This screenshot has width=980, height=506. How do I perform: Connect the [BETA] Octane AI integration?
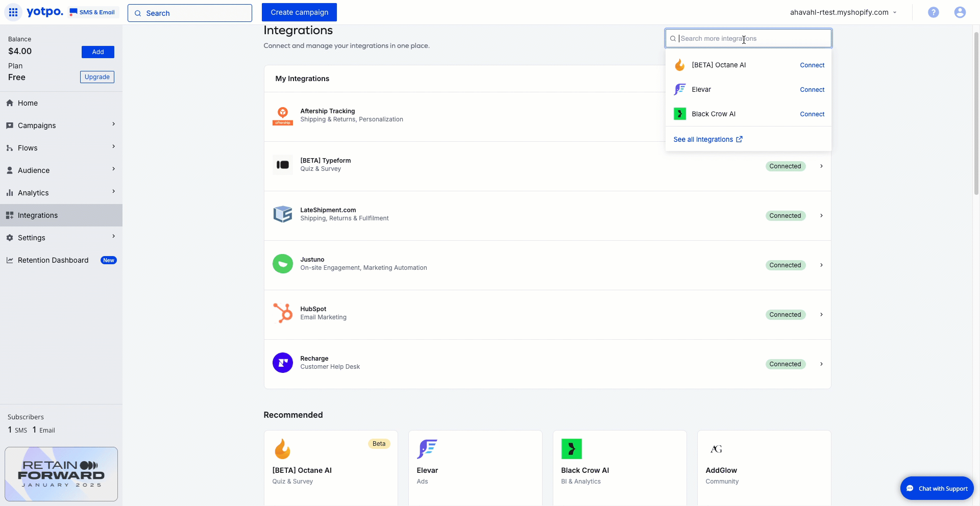pyautogui.click(x=812, y=65)
